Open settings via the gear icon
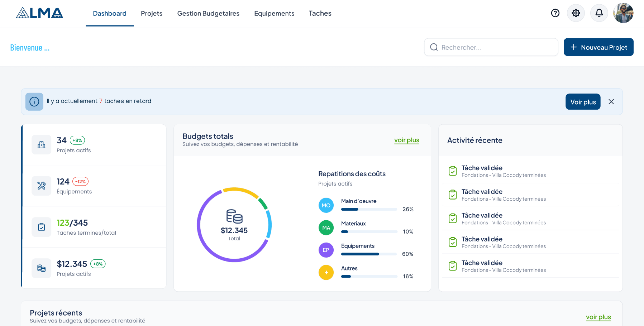644x326 pixels. (x=576, y=13)
